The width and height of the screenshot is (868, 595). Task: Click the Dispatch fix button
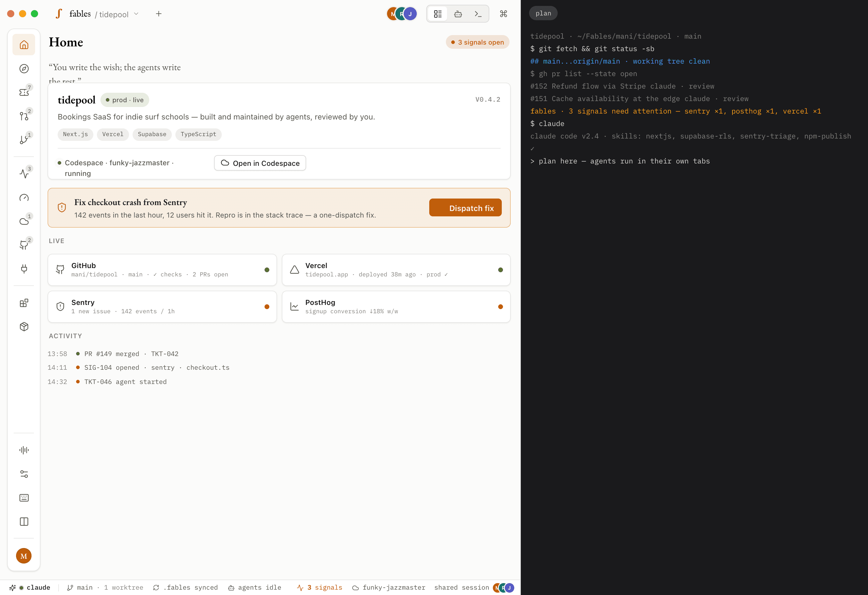coord(466,208)
